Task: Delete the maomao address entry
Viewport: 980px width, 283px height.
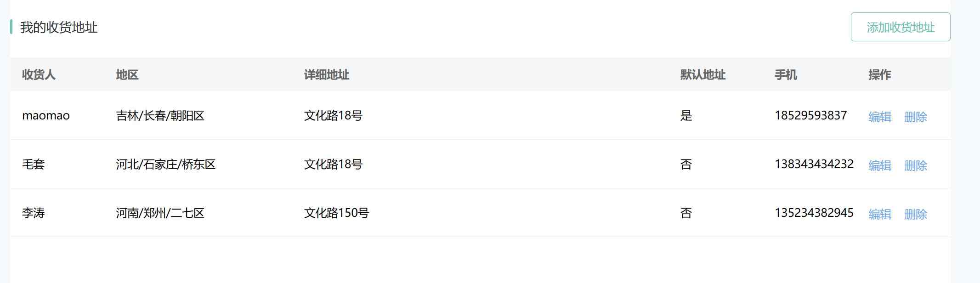Action: (915, 117)
